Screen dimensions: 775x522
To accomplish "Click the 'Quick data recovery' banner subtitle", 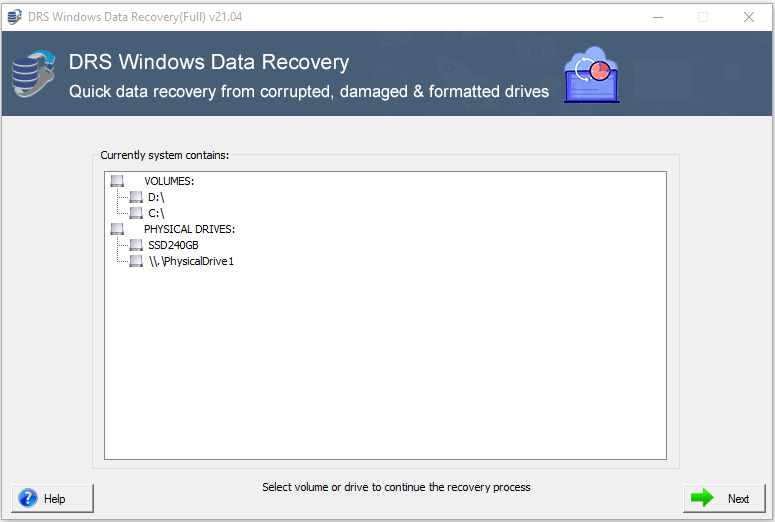I will coord(309,91).
